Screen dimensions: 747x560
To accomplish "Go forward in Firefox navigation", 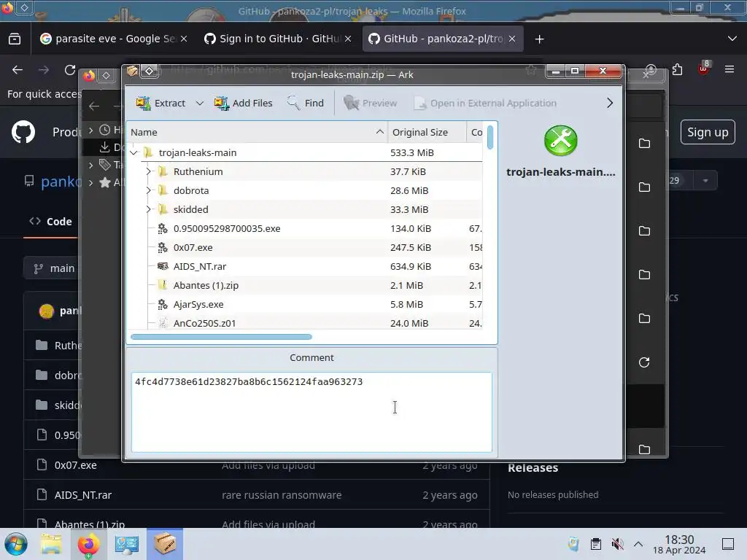I will (44, 70).
